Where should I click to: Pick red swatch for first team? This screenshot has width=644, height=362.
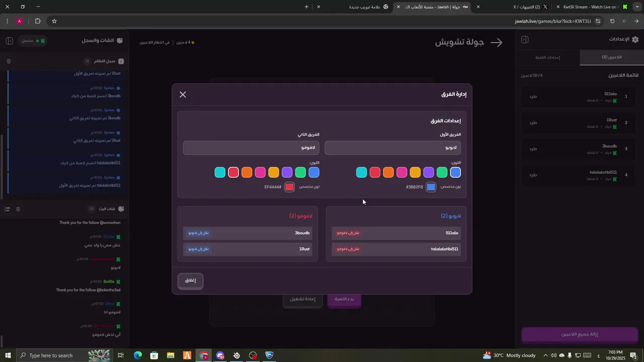(x=375, y=172)
